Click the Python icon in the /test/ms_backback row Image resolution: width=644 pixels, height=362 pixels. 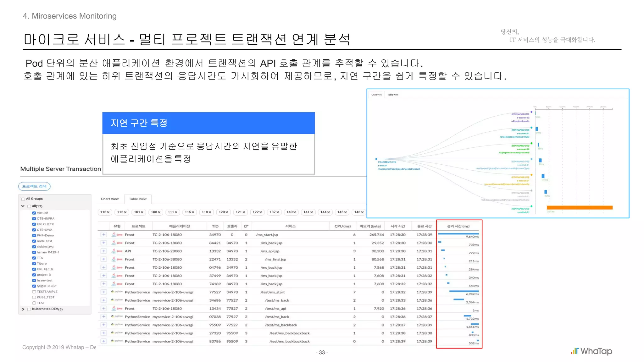point(117,325)
